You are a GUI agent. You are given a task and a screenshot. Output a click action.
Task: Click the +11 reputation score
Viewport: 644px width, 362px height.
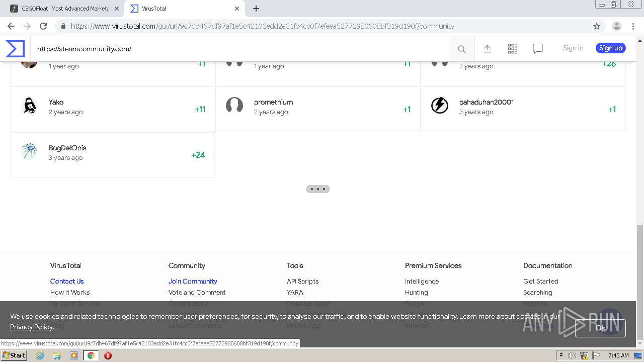(200, 109)
